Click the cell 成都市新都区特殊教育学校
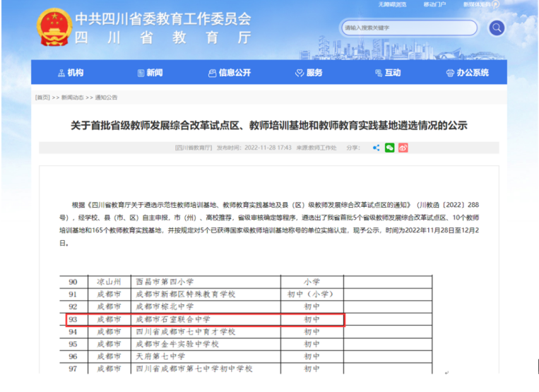The height and width of the screenshot is (392, 539). (x=186, y=295)
